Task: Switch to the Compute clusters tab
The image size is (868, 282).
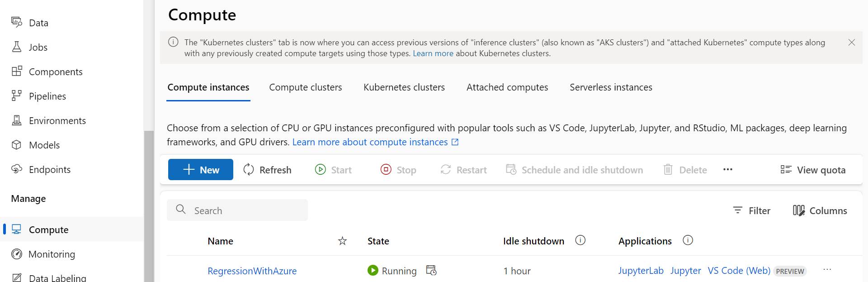Action: [x=306, y=87]
